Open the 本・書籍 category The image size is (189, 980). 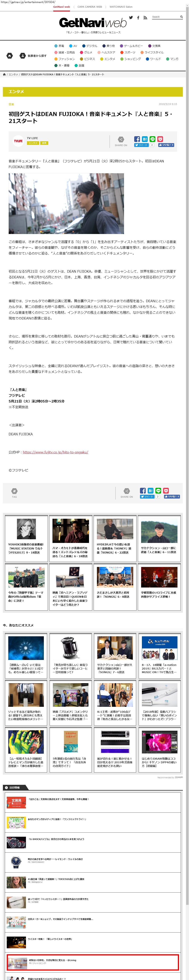62,66
